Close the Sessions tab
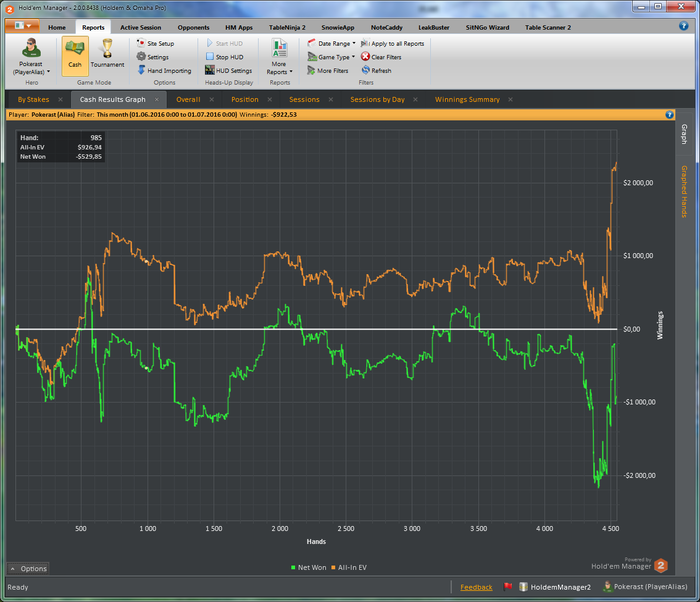 (x=331, y=99)
